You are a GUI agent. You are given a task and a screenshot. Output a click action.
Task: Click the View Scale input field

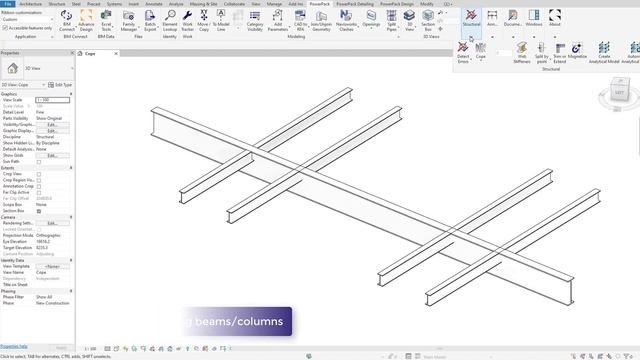coord(52,100)
